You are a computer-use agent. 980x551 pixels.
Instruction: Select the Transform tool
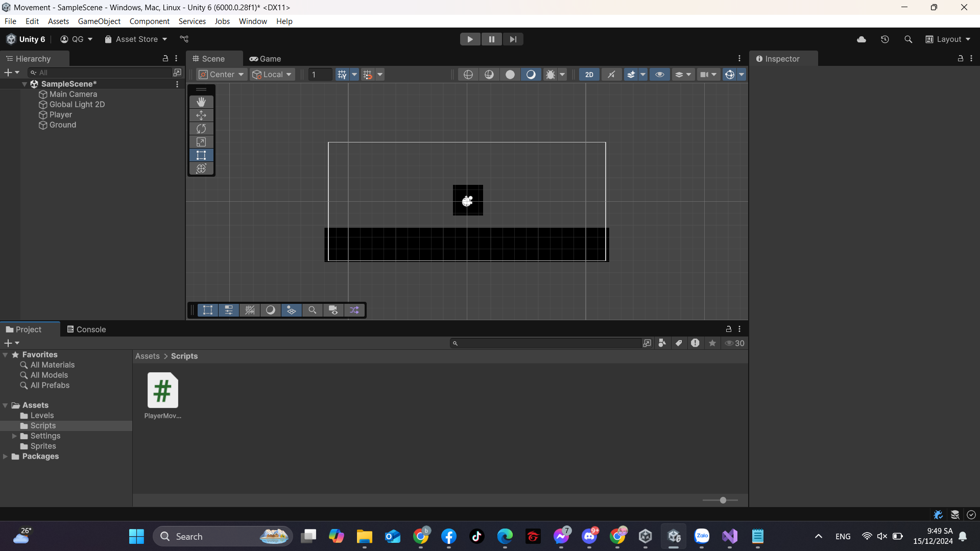pos(201,169)
